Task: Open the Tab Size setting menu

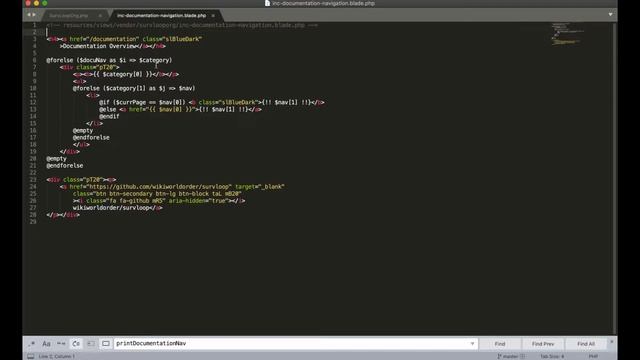Action: [x=552, y=356]
